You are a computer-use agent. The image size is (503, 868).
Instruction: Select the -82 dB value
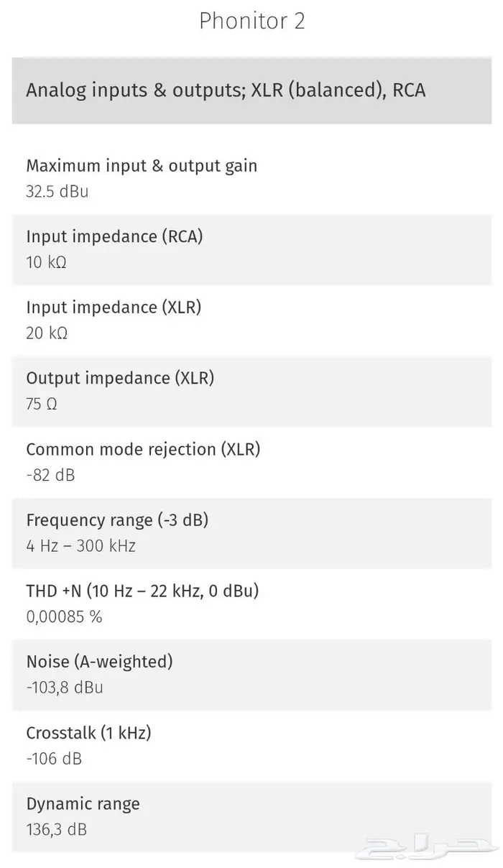[50, 475]
